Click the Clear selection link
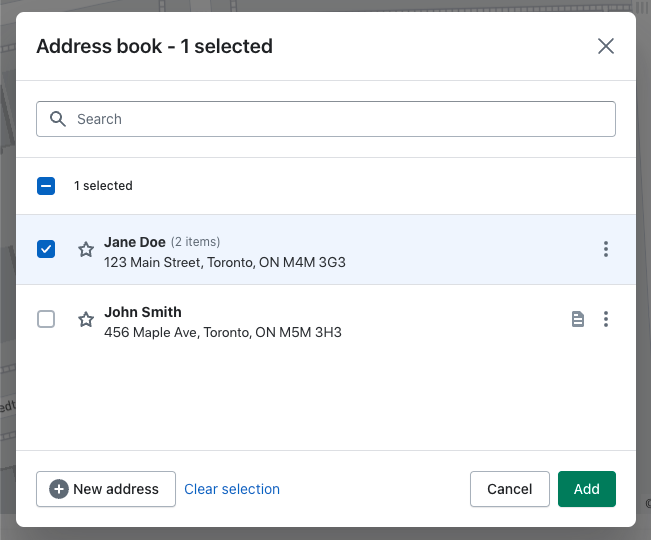The width and height of the screenshot is (651, 540). [232, 489]
